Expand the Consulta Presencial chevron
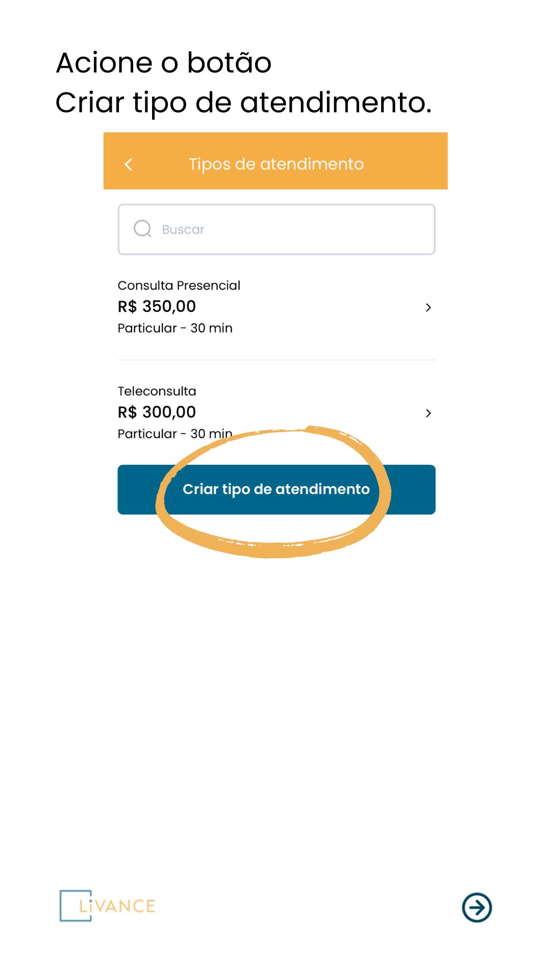The height and width of the screenshot is (980, 551). tap(428, 307)
